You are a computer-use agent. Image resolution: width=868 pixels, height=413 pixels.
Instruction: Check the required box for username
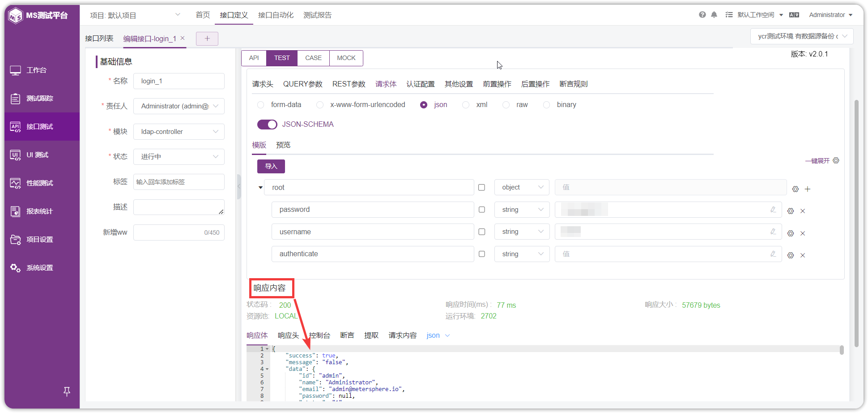(481, 232)
